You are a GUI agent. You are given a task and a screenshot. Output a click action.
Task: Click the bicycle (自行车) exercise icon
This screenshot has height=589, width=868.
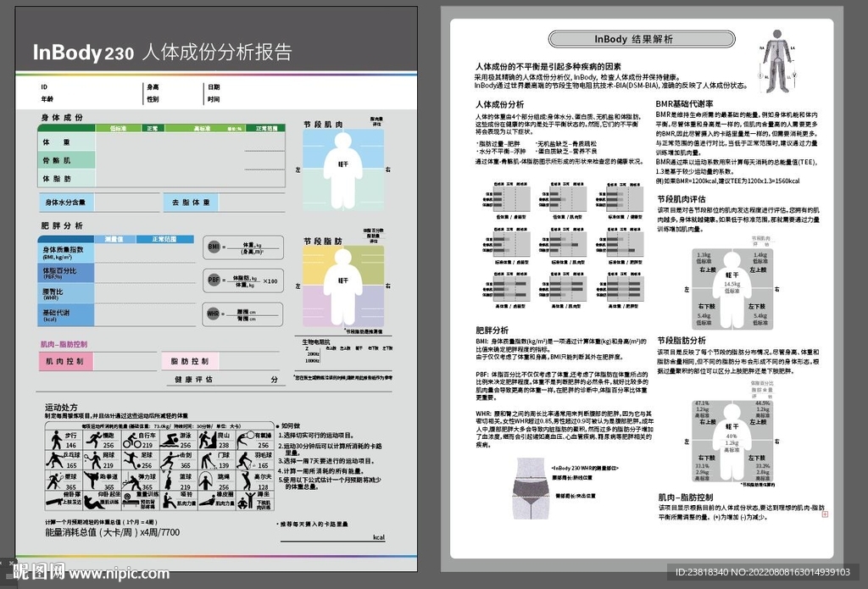point(131,440)
